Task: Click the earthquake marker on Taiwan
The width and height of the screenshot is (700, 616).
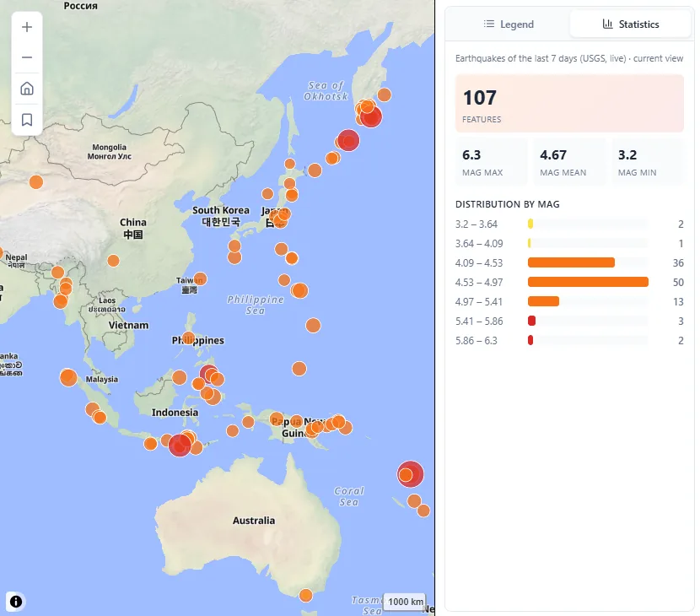Action: click(200, 279)
